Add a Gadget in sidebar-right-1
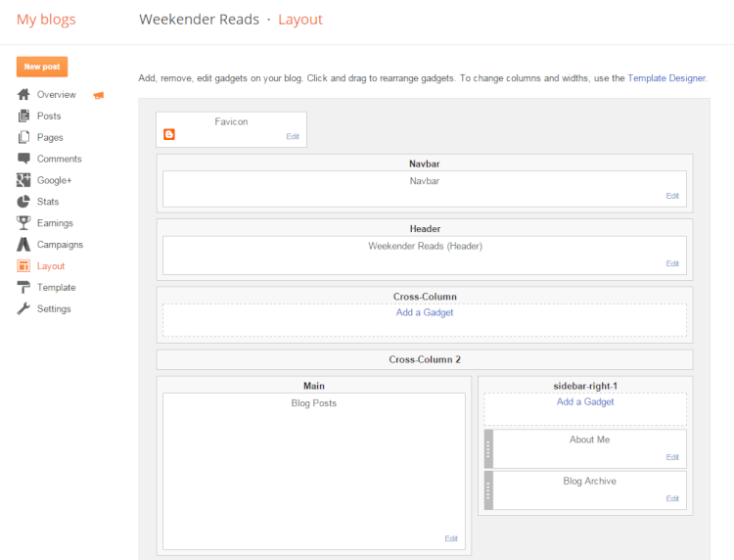 585,401
